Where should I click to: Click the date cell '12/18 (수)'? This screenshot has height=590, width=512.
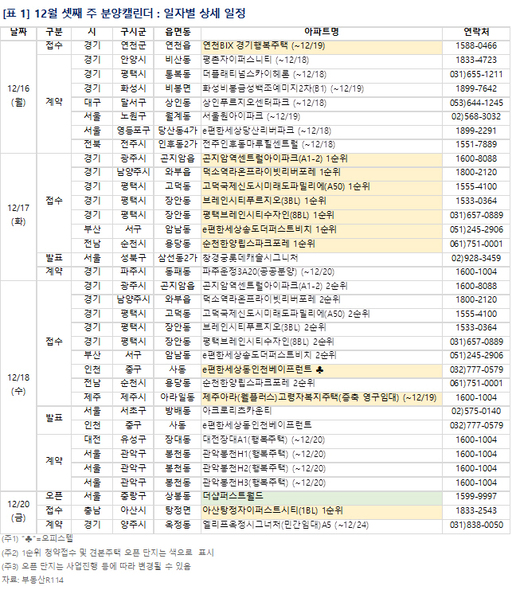pyautogui.click(x=18, y=385)
